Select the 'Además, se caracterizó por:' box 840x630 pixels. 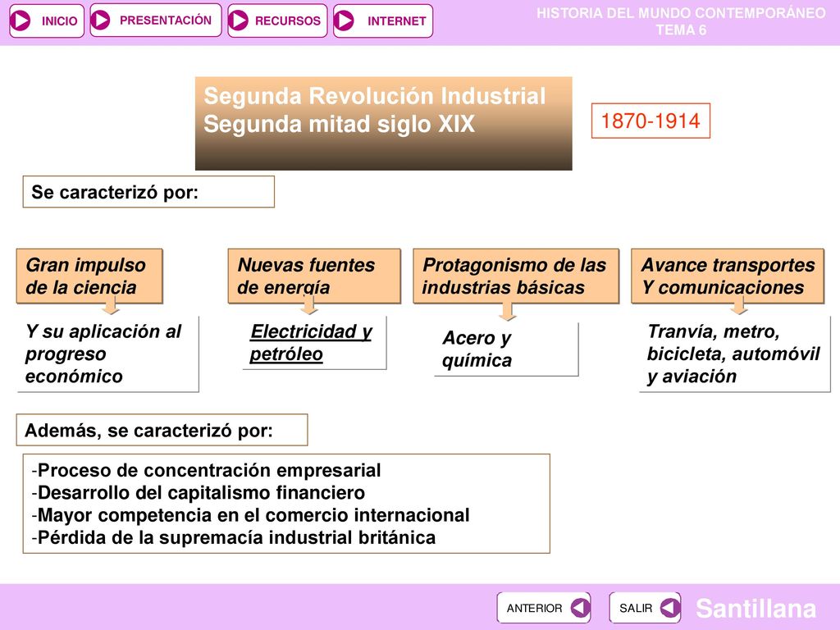coord(162,430)
